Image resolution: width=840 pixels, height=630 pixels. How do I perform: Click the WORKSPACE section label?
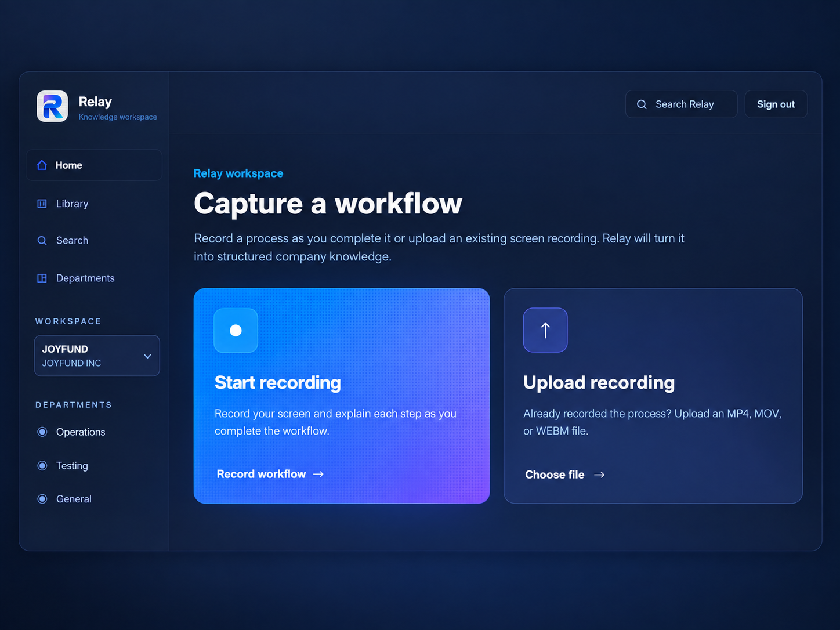click(68, 321)
